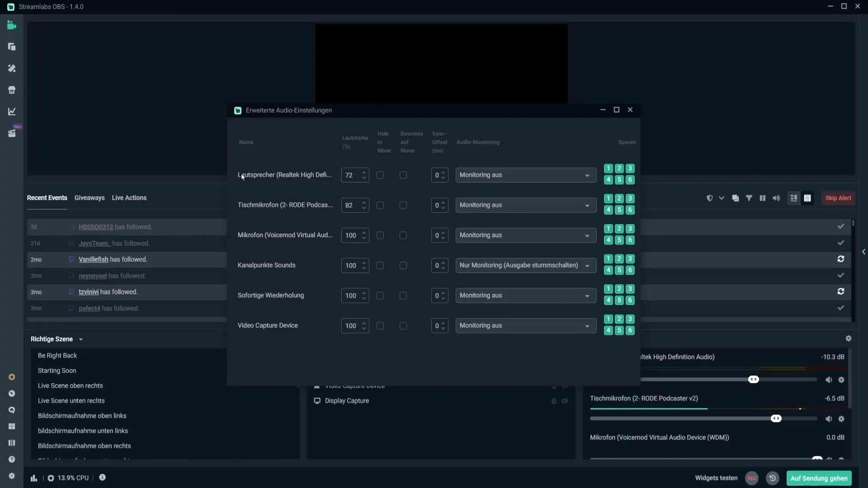
Task: Click the mixer mute icon for Tischmikrofon
Action: pyautogui.click(x=828, y=418)
